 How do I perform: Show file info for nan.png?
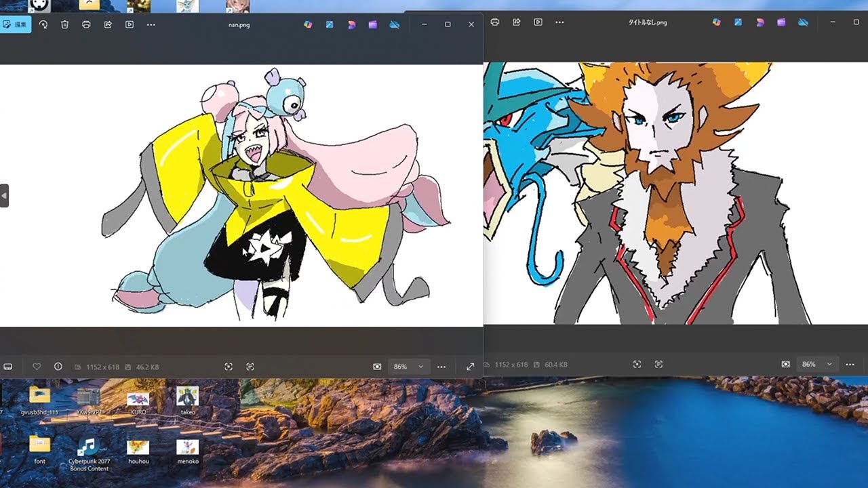tap(58, 367)
